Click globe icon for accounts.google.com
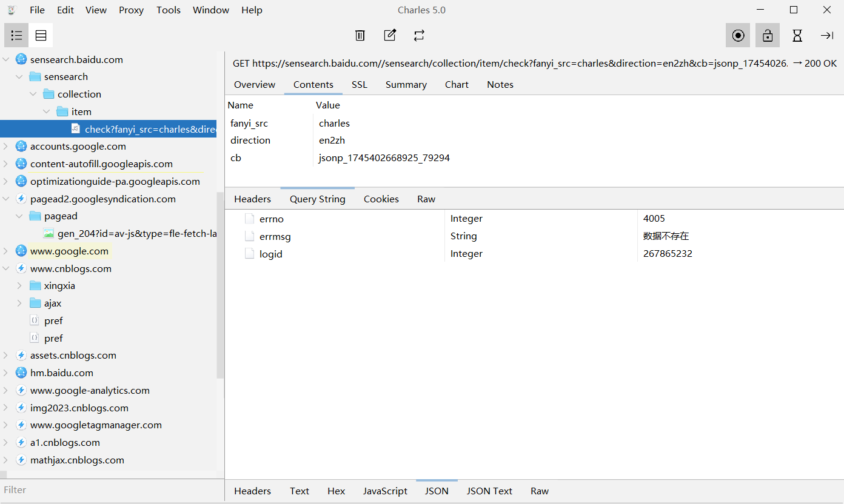Viewport: 844px width, 504px height. pyautogui.click(x=21, y=146)
